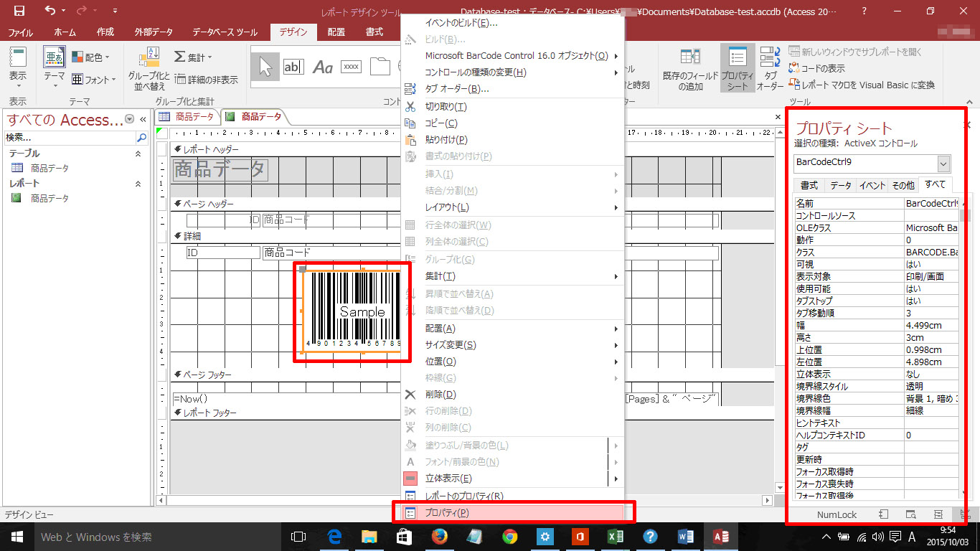Viewport: 980px width, 551px height.
Task: Select the text box (ab|) control
Action: (293, 67)
